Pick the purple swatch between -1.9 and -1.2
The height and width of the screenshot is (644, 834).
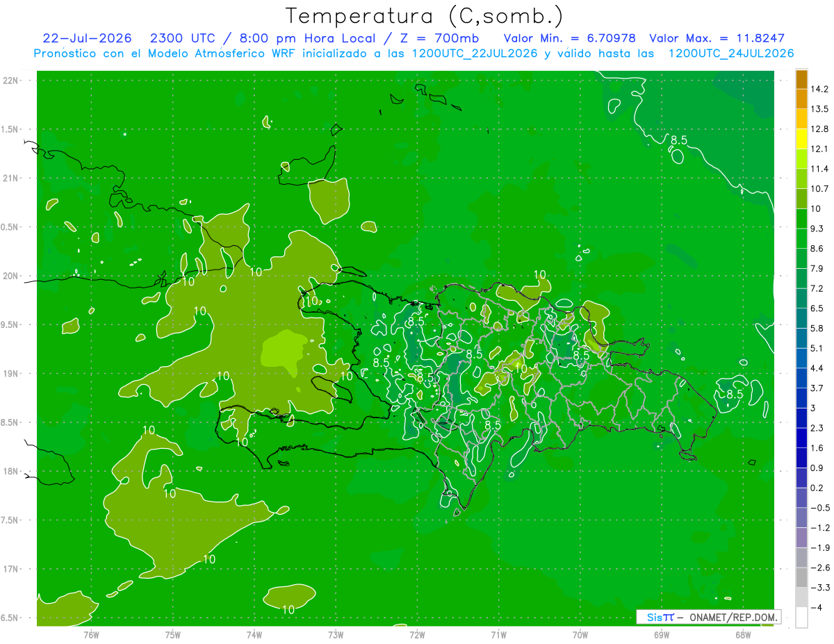coord(801,538)
